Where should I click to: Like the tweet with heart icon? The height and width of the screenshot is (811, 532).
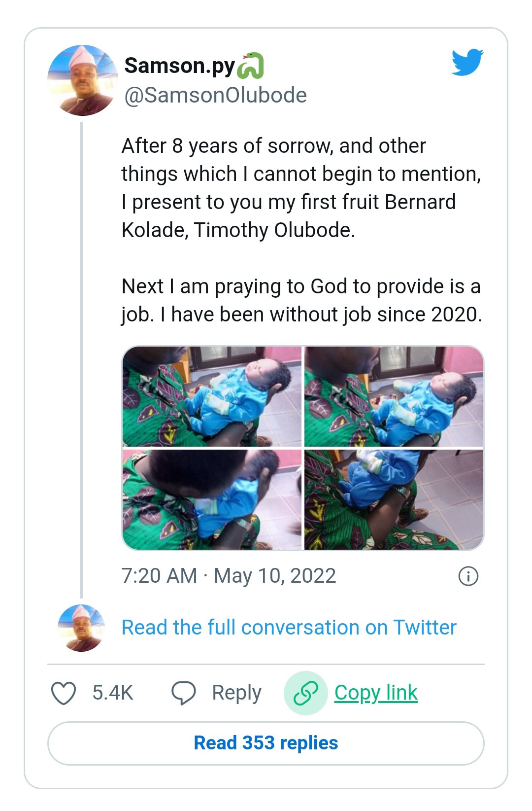click(x=64, y=693)
